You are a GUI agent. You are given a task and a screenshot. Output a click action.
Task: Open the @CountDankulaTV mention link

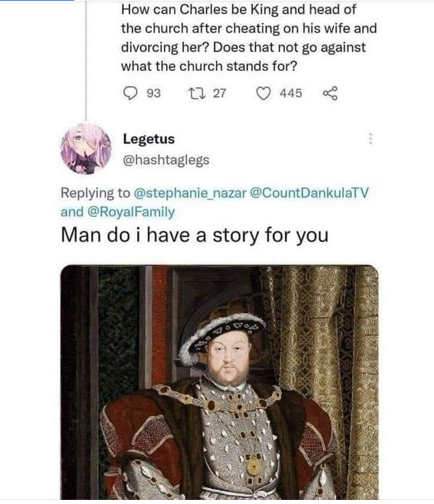(x=309, y=193)
